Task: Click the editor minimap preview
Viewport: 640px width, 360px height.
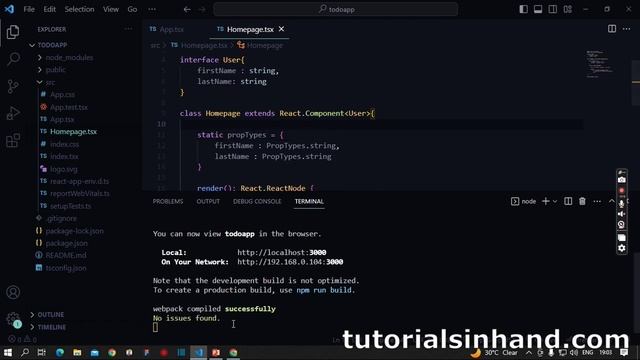Action: click(x=600, y=64)
